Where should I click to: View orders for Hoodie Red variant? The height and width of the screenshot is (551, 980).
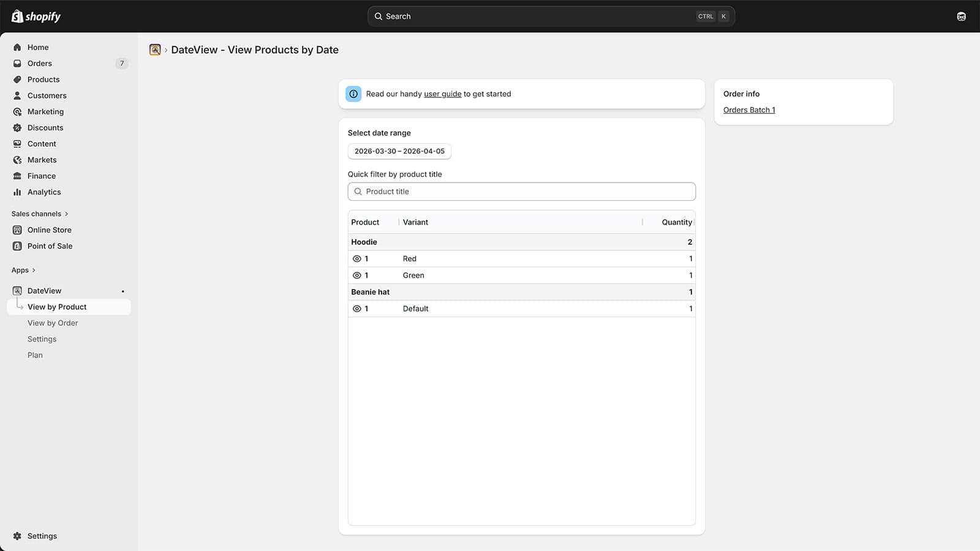(357, 259)
